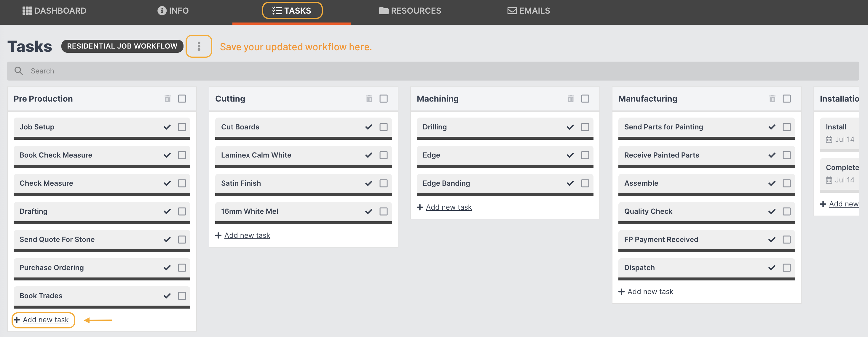Click the checkmark on Laminex Calm White
Image resolution: width=868 pixels, height=337 pixels.
click(x=368, y=155)
